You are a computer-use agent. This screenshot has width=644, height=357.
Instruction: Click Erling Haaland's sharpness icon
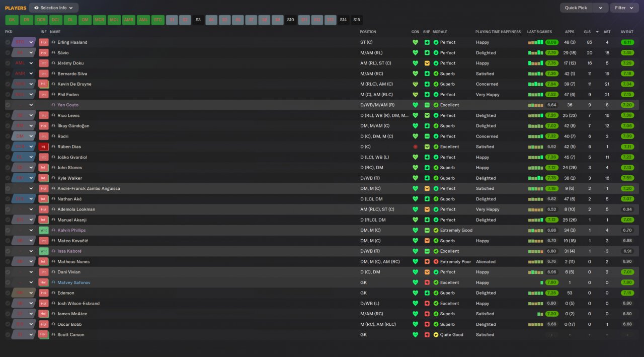(427, 42)
